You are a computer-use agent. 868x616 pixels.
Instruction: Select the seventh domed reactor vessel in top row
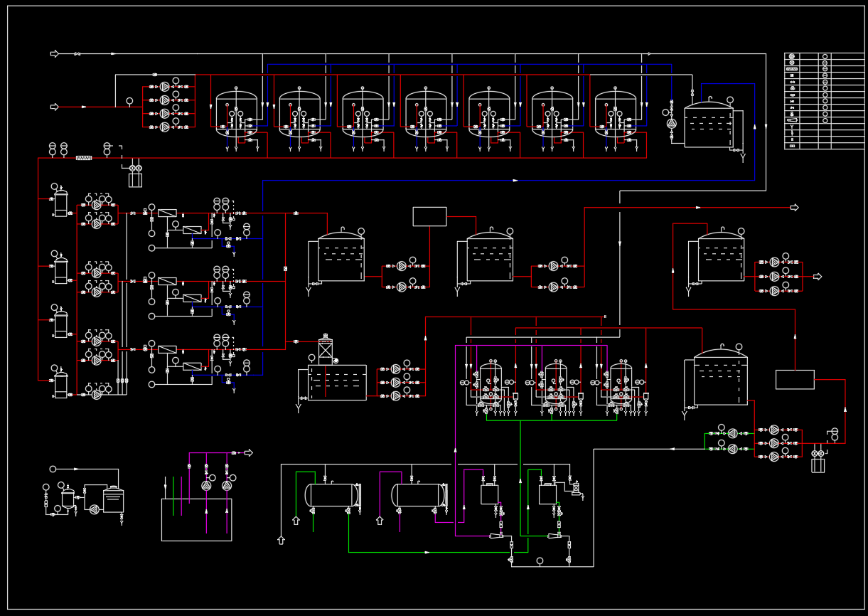[616, 114]
